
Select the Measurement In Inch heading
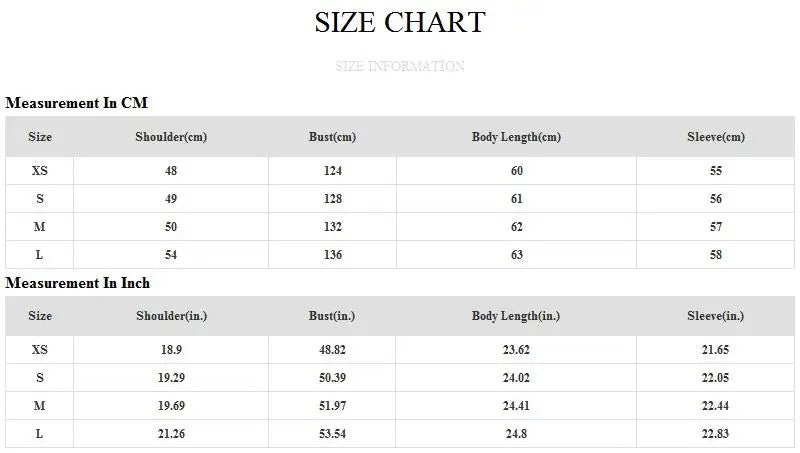[x=78, y=283]
